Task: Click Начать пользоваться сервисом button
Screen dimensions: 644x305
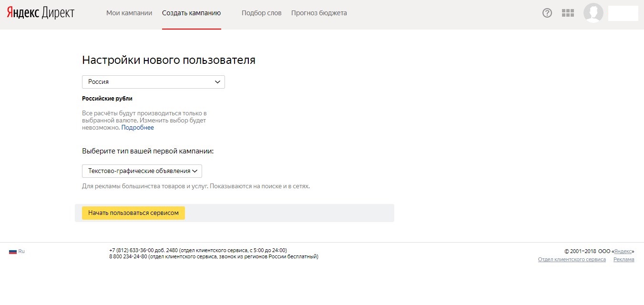Action: pos(133,213)
